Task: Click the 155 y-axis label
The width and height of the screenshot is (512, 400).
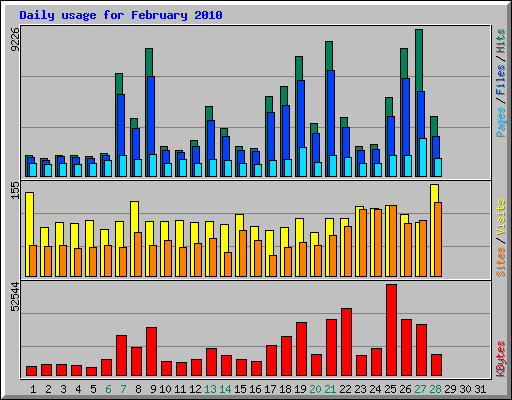Action: (x=15, y=190)
